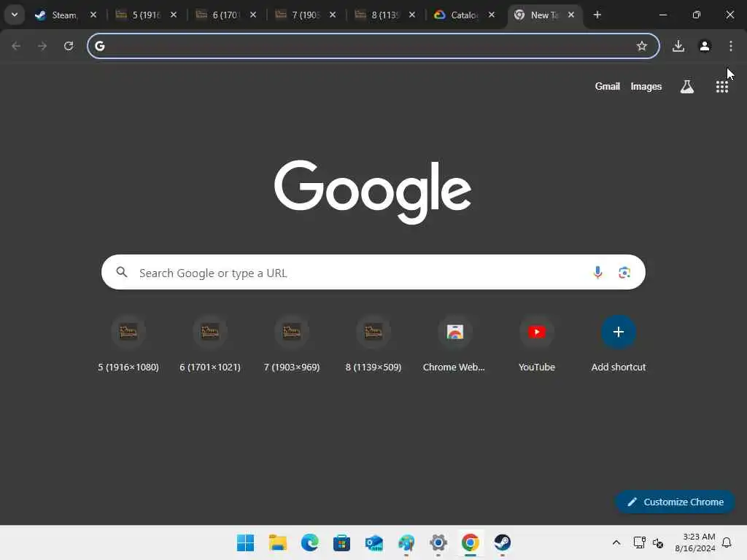Switch to the 5 (1916 tab

[147, 15]
